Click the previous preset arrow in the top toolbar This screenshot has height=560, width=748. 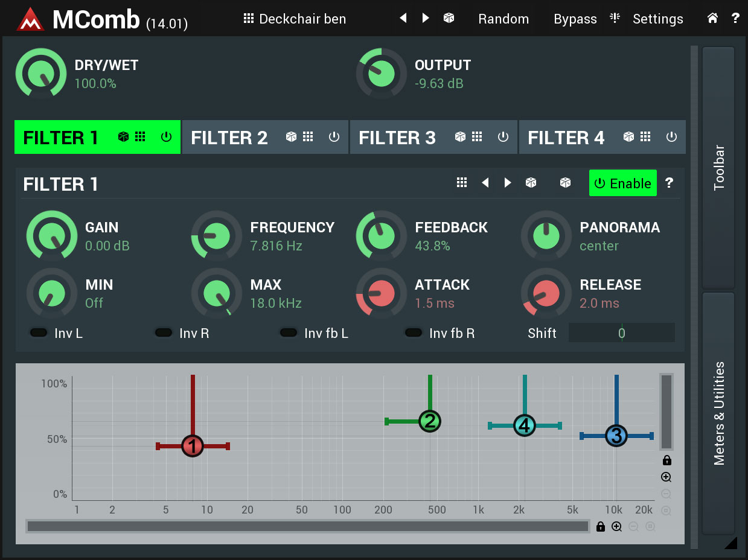[403, 19]
